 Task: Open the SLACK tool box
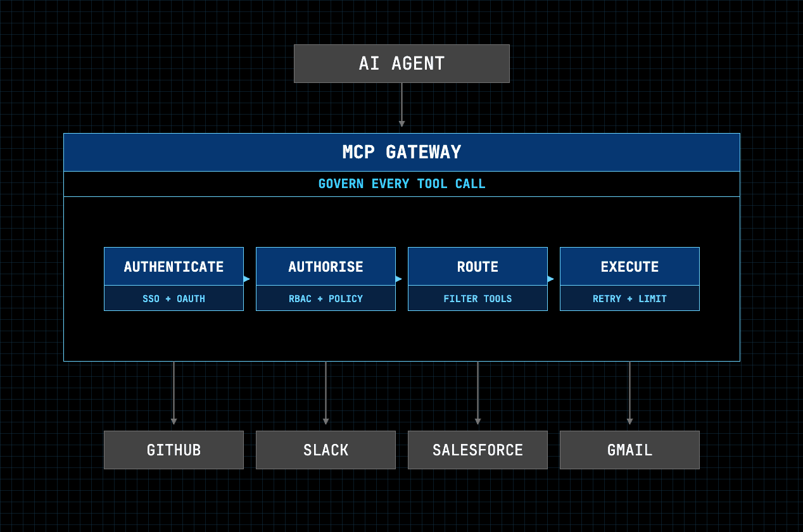[326, 450]
